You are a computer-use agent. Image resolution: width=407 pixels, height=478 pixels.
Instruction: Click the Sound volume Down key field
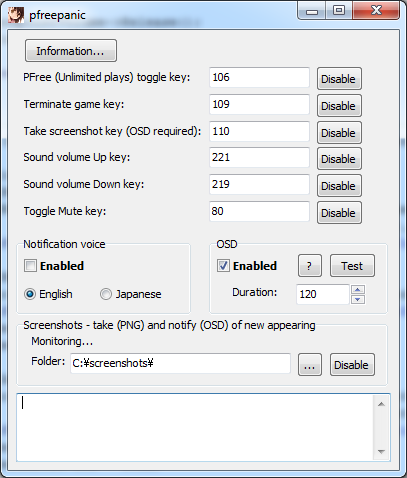(x=259, y=184)
